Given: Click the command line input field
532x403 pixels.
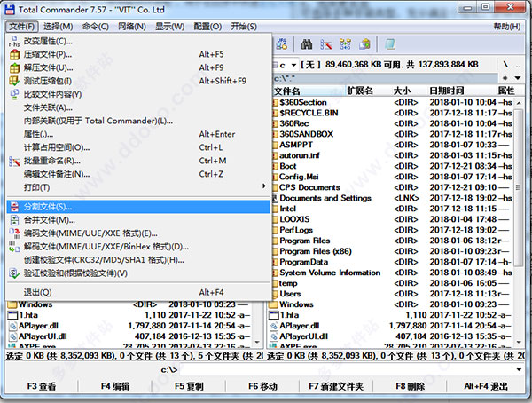Looking at the screenshot, I should [347, 369].
